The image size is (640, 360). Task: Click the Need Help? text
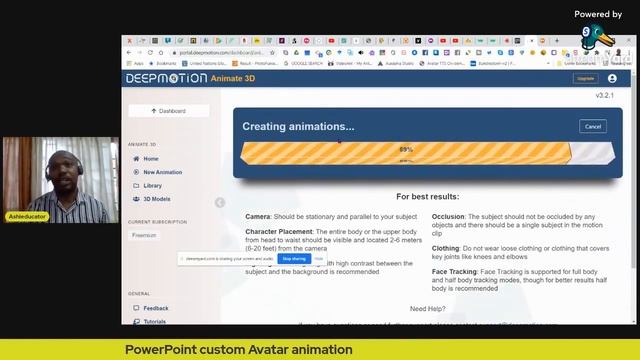coord(427,309)
